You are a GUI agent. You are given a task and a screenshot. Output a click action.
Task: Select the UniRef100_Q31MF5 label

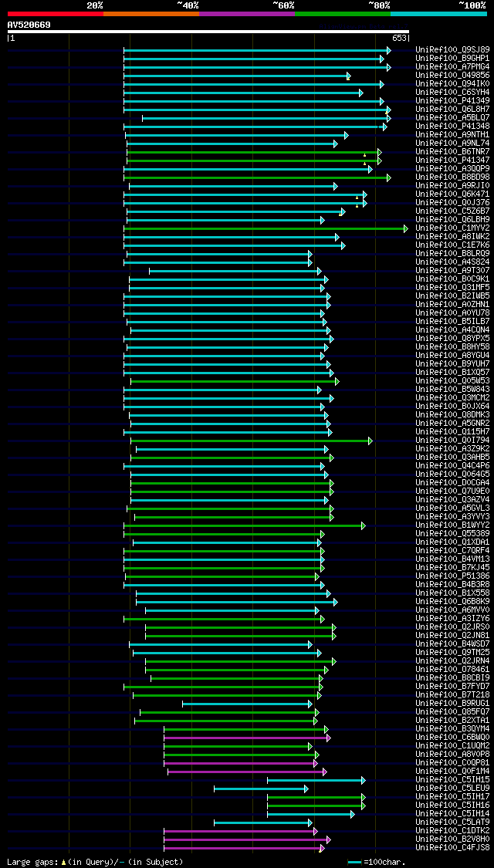[x=452, y=287]
